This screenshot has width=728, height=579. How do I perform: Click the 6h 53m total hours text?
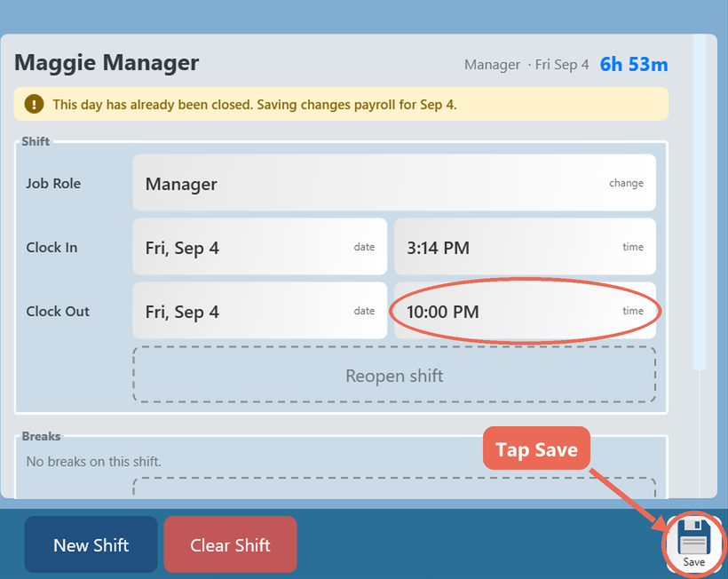click(x=634, y=64)
